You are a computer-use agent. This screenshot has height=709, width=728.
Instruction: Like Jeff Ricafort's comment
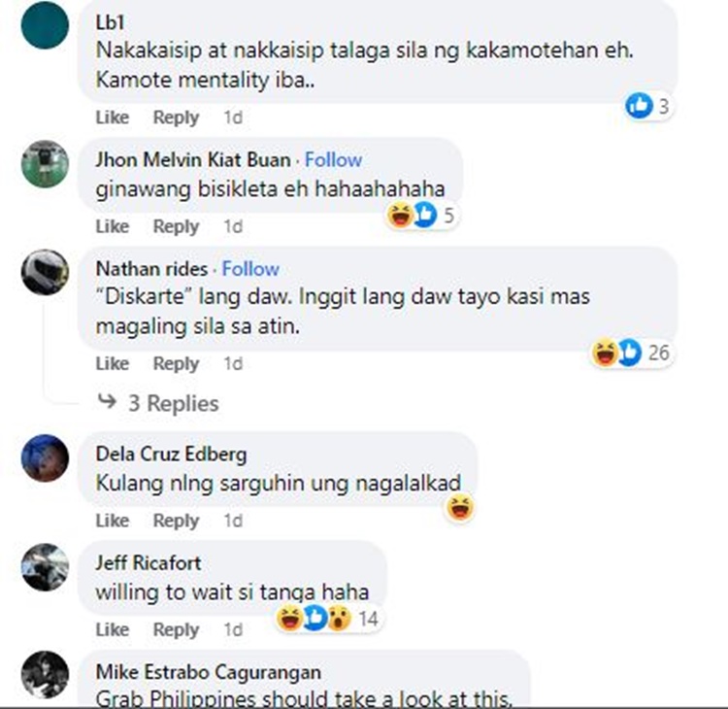[x=113, y=629]
